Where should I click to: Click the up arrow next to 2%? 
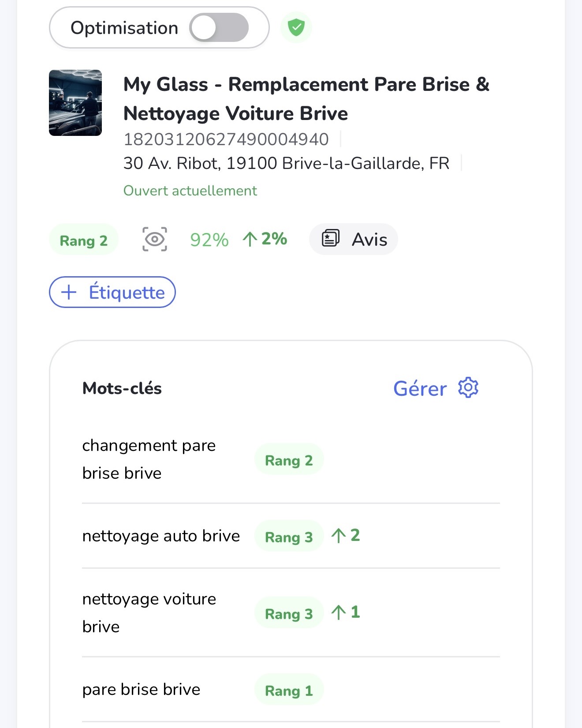pyautogui.click(x=250, y=240)
